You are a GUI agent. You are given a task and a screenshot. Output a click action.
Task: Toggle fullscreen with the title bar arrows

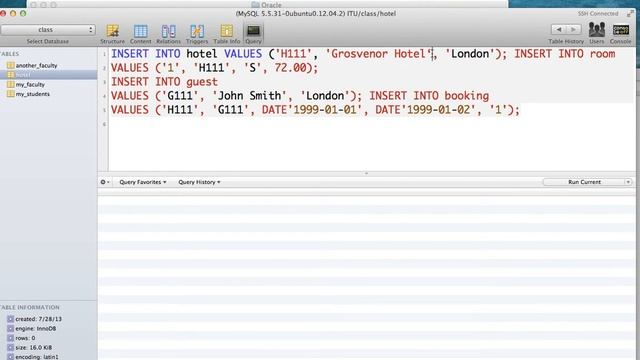point(631,13)
